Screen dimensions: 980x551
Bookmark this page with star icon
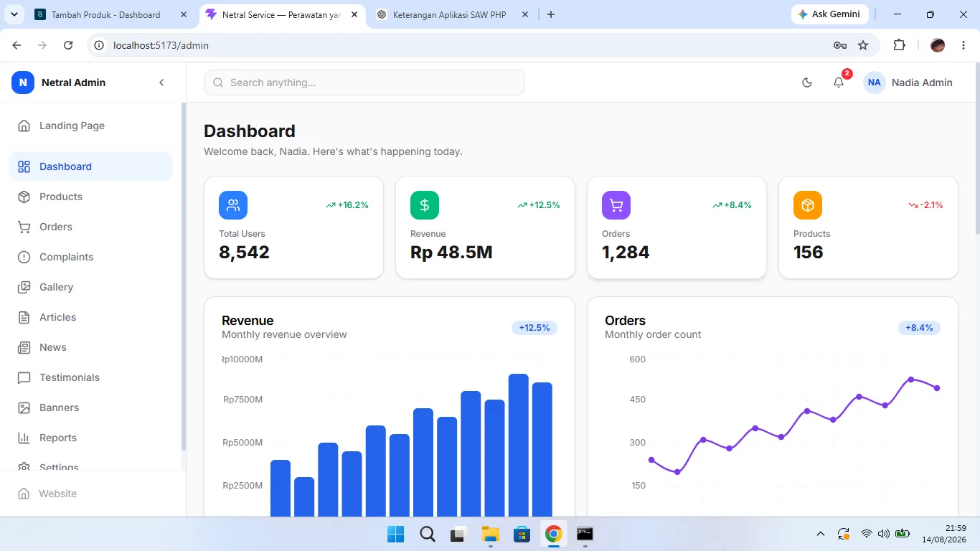coord(863,45)
